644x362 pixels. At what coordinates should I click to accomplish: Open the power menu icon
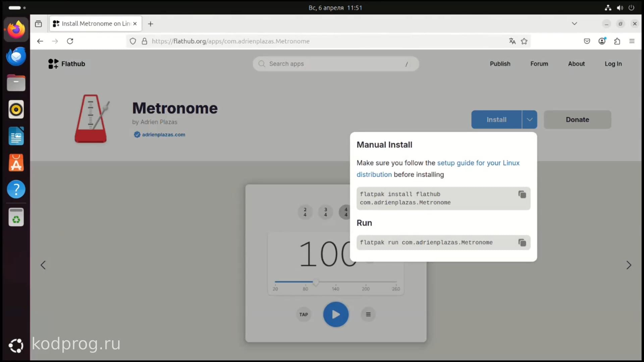click(x=631, y=8)
